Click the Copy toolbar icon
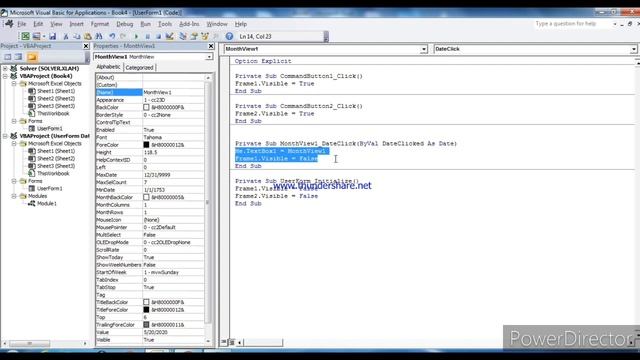 (77, 36)
